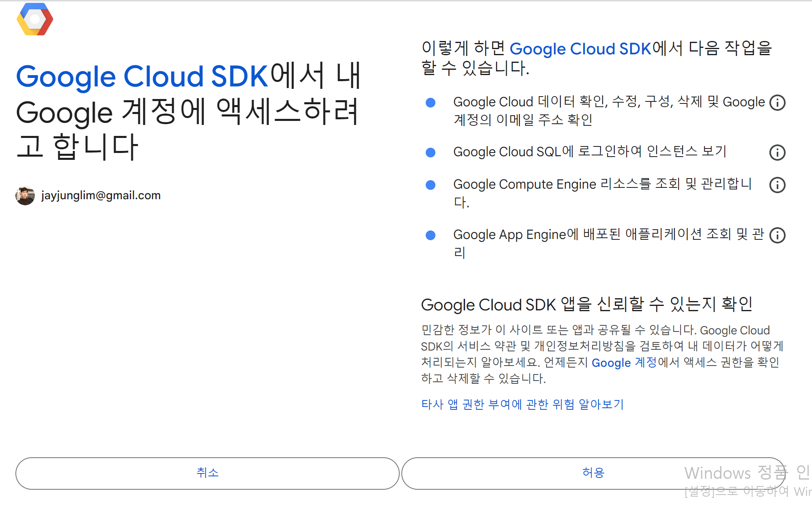Open 타사 앱 권한 부여에 관한 위험 알아보기 link

[522, 404]
